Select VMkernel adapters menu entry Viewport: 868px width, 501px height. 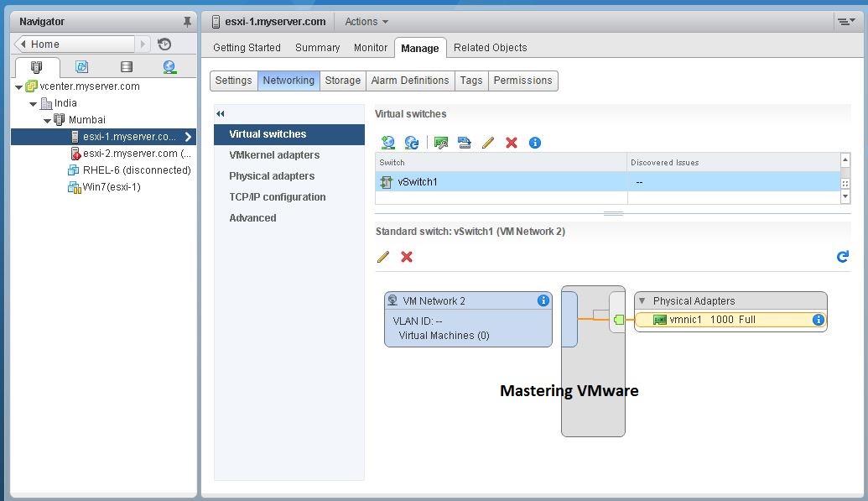click(274, 155)
